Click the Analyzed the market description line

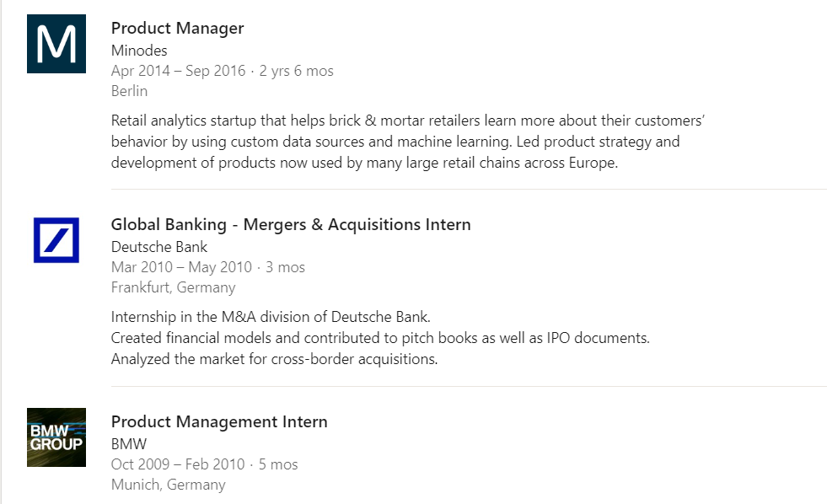tap(274, 359)
